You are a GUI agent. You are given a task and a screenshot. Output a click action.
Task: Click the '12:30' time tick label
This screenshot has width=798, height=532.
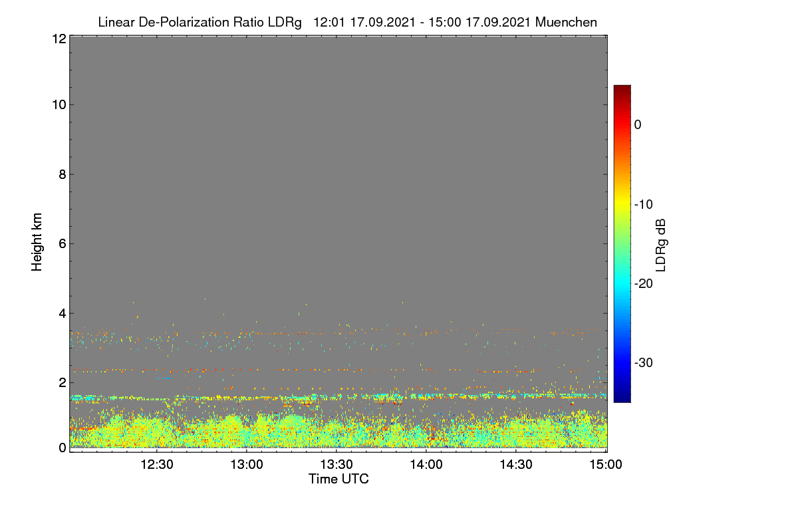tap(157, 465)
